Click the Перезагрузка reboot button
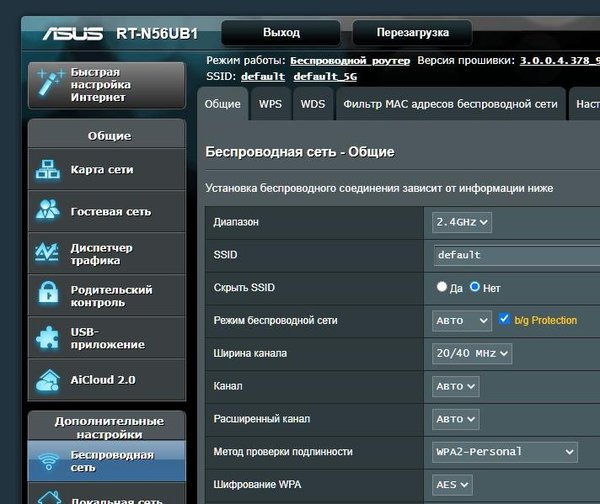The width and height of the screenshot is (600, 504). coord(412,33)
